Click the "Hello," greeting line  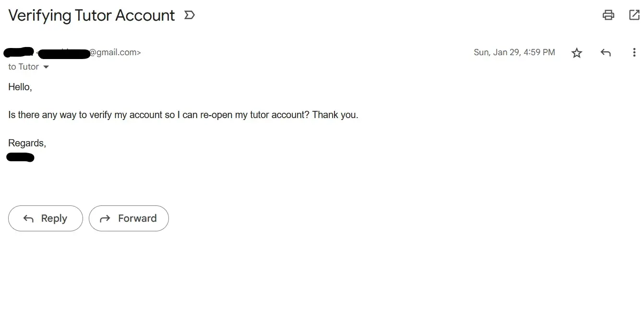point(20,87)
